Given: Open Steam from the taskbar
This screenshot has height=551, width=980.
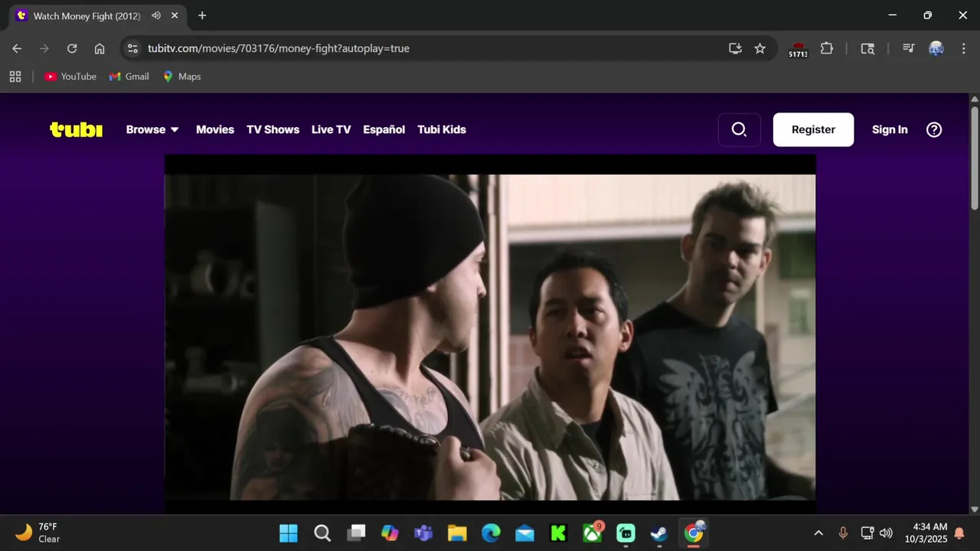Looking at the screenshot, I should [659, 533].
